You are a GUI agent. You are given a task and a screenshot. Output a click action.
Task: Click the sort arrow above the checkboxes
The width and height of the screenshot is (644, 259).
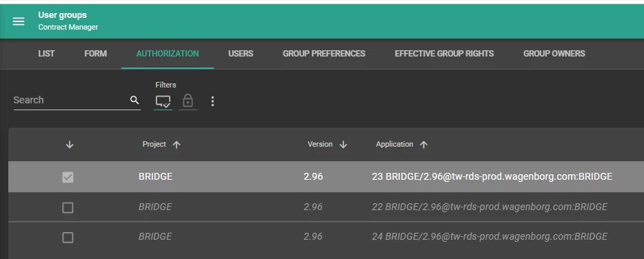(70, 145)
